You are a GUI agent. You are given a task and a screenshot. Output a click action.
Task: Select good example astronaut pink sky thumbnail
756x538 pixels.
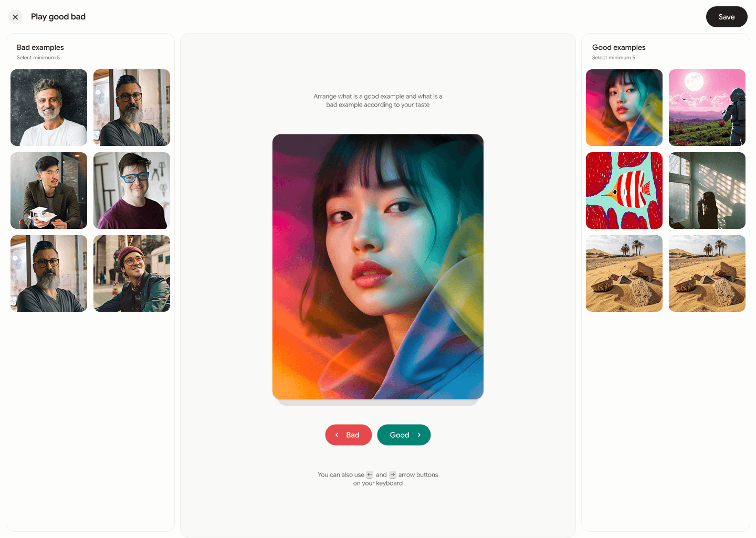[707, 108]
